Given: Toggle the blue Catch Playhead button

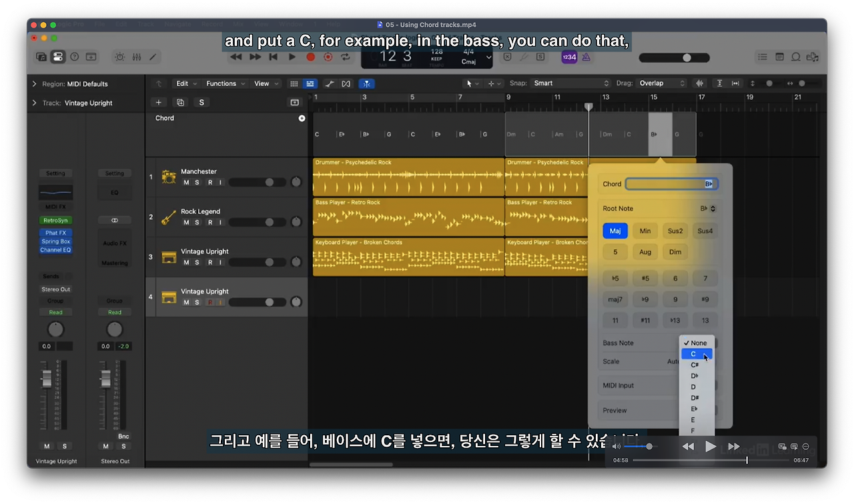Looking at the screenshot, I should point(367,83).
